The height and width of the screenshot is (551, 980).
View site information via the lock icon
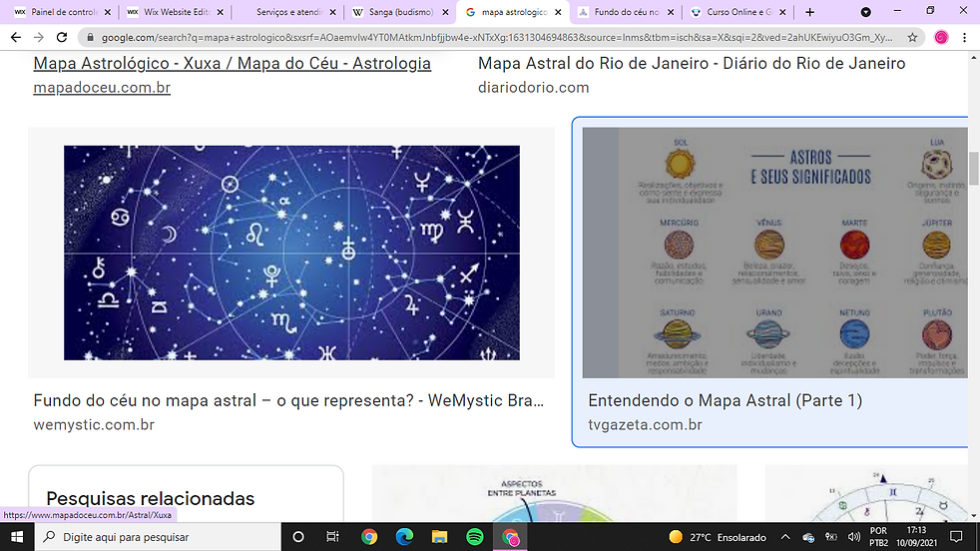[90, 38]
